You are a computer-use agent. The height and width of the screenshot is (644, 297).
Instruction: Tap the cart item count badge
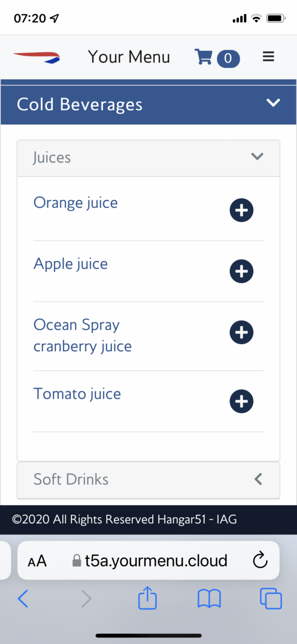coord(228,58)
